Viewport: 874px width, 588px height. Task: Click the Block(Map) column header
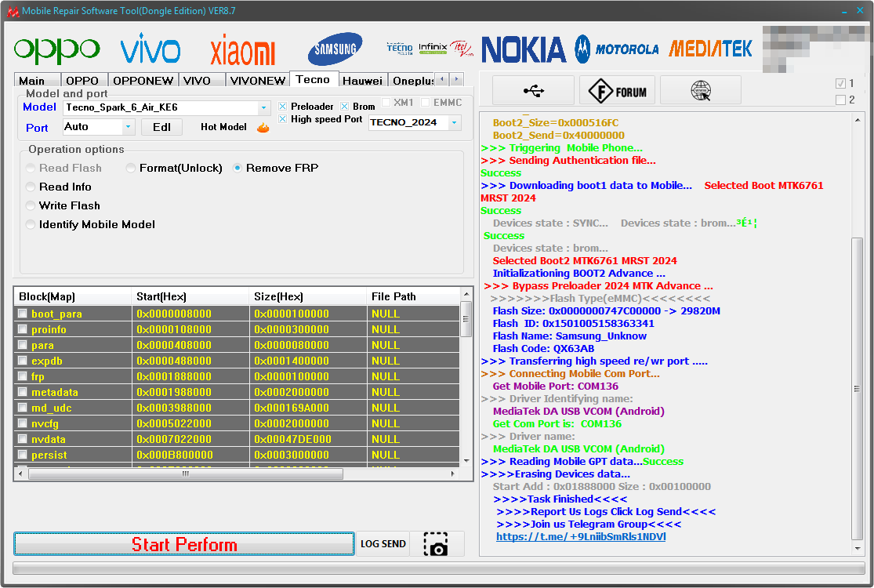coord(72,296)
